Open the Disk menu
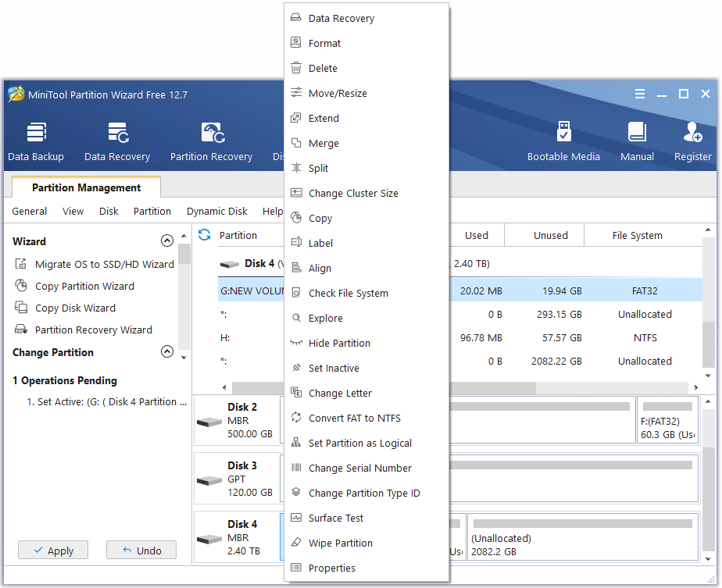722x588 pixels. [x=109, y=211]
